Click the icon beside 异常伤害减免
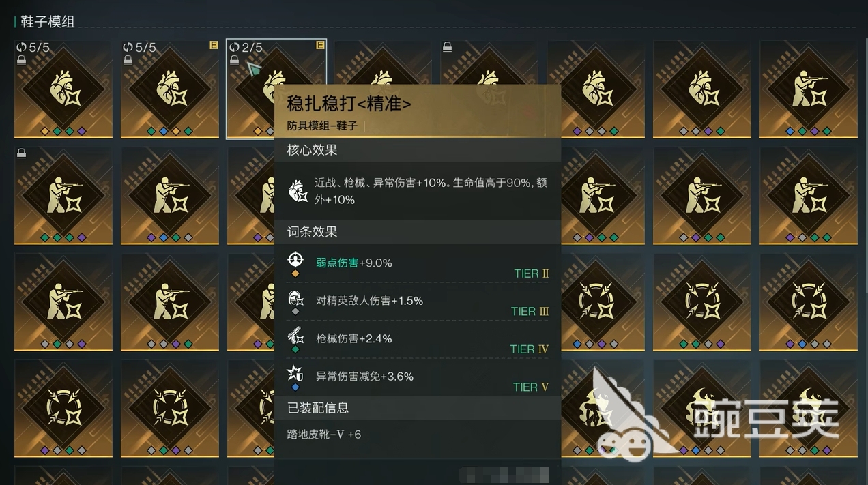The height and width of the screenshot is (485, 868). (295, 373)
